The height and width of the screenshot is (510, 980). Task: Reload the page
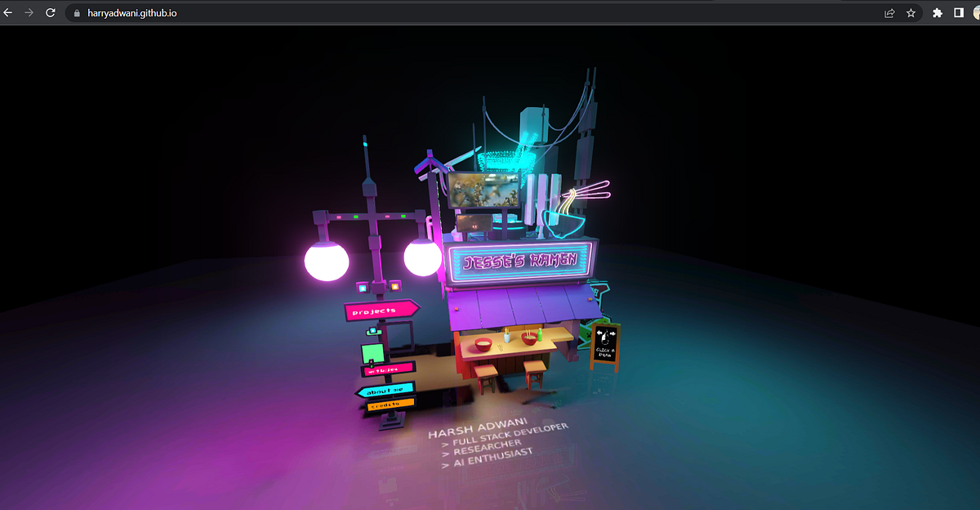51,13
